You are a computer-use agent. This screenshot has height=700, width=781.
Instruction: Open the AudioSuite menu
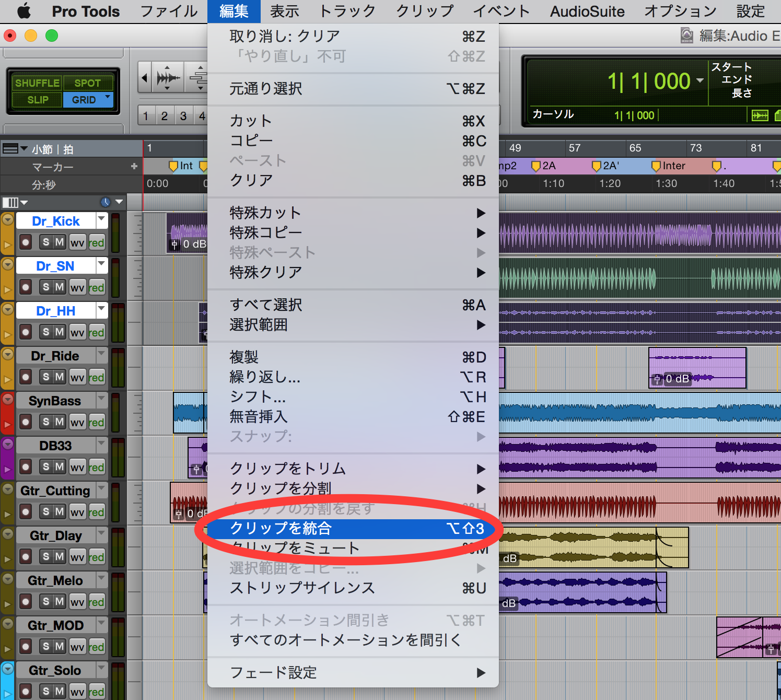click(587, 11)
